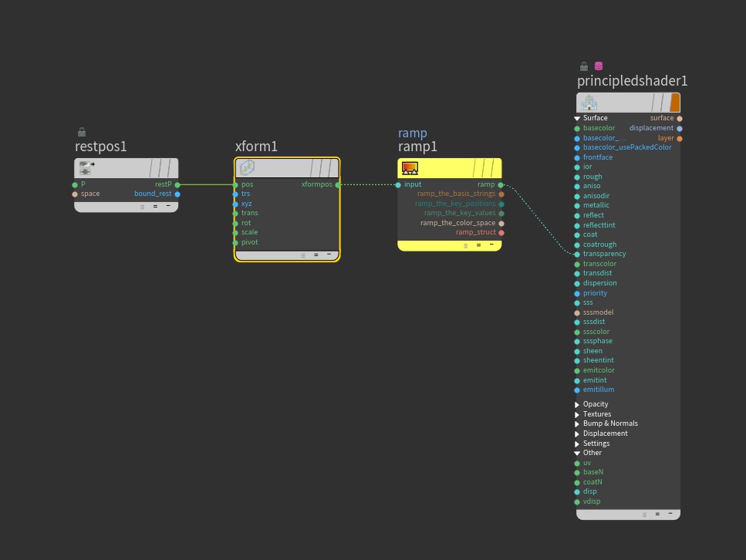Image resolution: width=746 pixels, height=560 pixels.
Task: Click the ramp_the_key_positions output connector
Action: pyautogui.click(x=501, y=204)
